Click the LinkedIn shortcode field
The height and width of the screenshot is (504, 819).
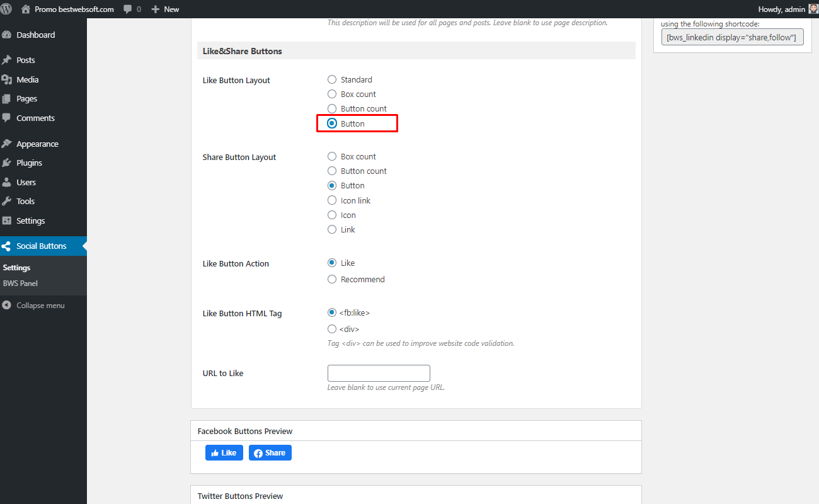733,37
